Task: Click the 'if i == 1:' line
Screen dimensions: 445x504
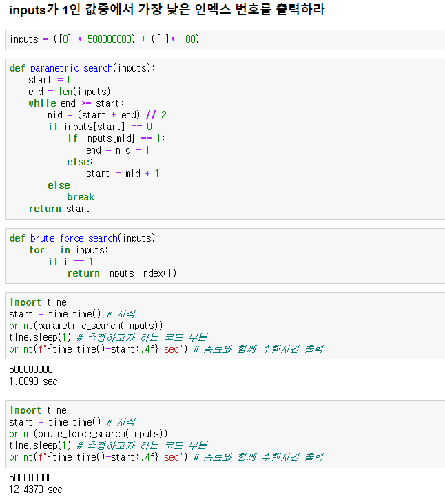Action: tap(72, 262)
